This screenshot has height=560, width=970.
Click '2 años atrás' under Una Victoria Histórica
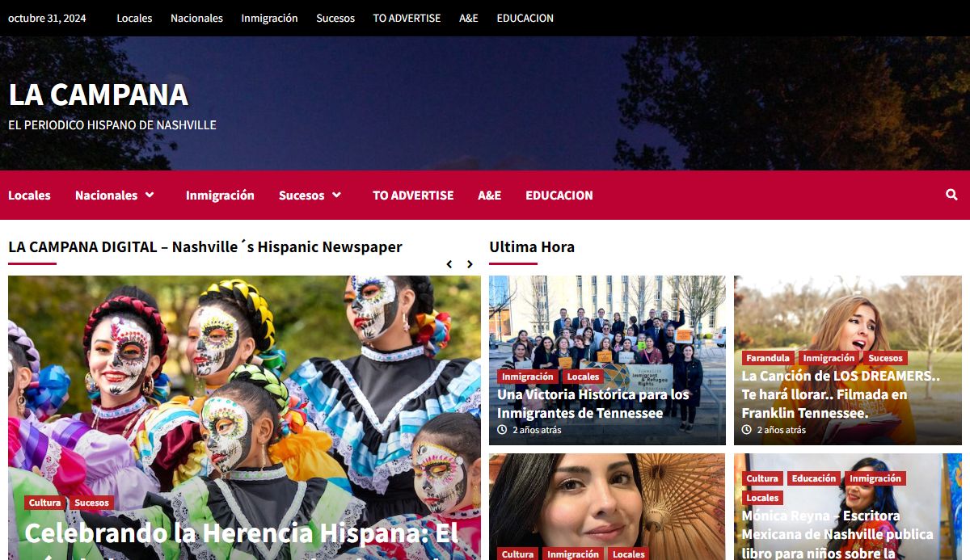pos(537,430)
